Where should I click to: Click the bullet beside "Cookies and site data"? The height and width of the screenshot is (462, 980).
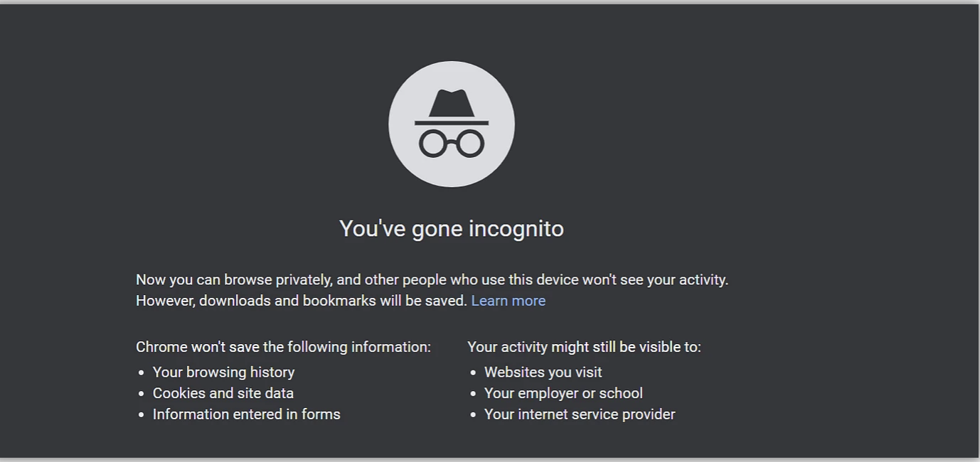point(142,394)
